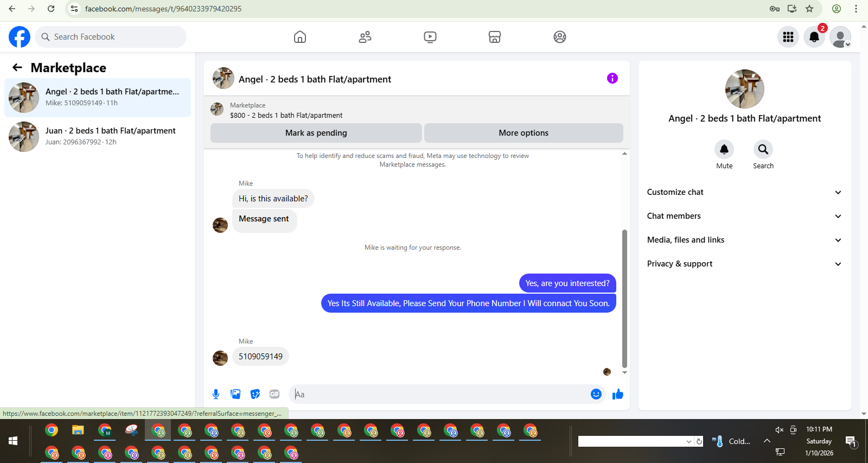The image size is (868, 463).
Task: Click the 'Yes Its Still Available' message
Action: click(x=469, y=303)
